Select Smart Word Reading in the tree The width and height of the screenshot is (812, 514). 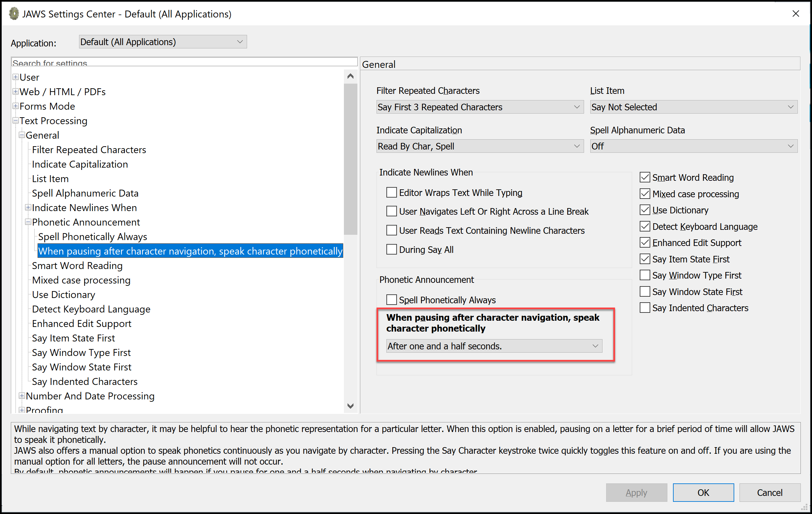[x=77, y=266]
